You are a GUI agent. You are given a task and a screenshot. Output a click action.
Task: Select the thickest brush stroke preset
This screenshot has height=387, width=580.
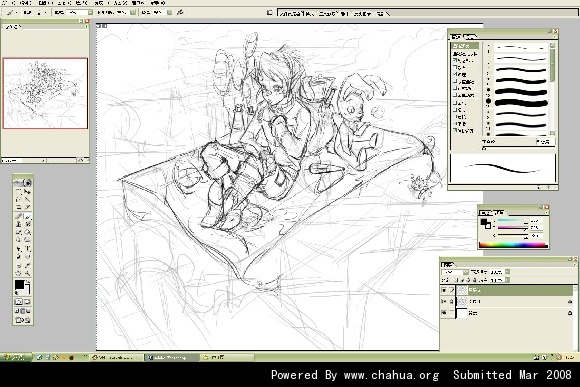tap(520, 102)
